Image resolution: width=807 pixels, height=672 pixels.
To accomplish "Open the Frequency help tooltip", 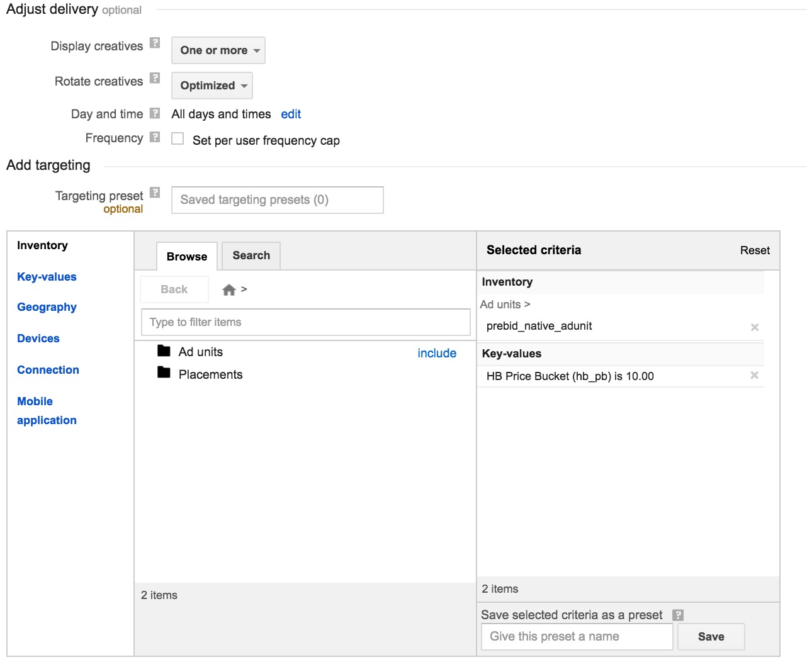I will pyautogui.click(x=155, y=135).
